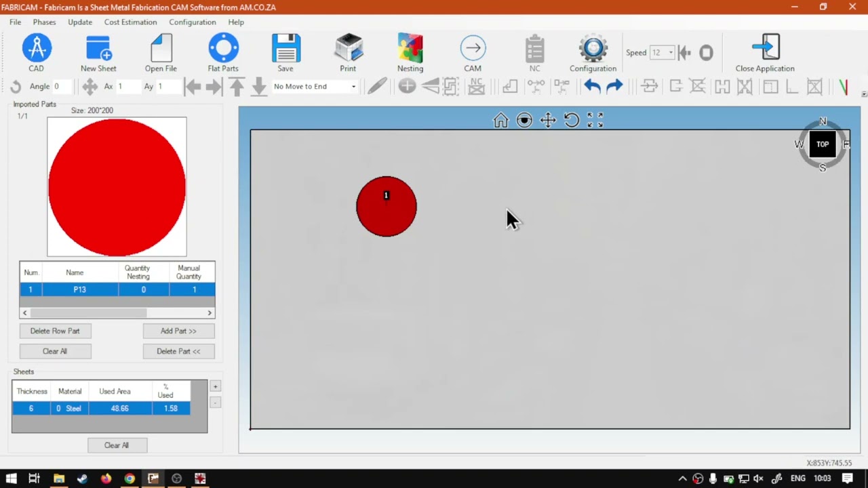
Task: Open Flat Parts icon
Action: 223,48
